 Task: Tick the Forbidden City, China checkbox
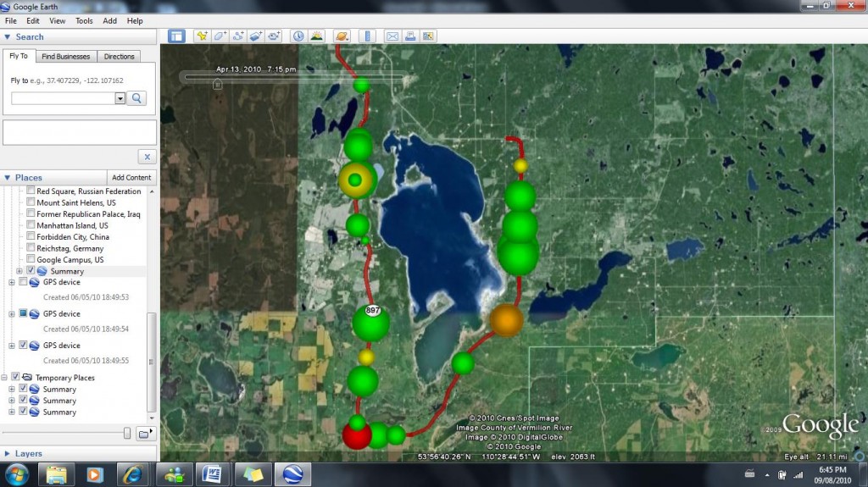click(31, 236)
